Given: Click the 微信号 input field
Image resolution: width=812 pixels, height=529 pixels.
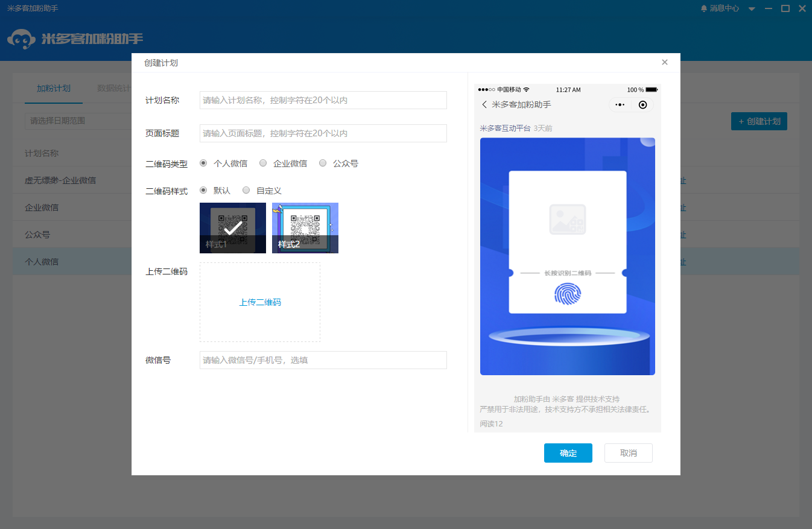Looking at the screenshot, I should click(x=323, y=360).
